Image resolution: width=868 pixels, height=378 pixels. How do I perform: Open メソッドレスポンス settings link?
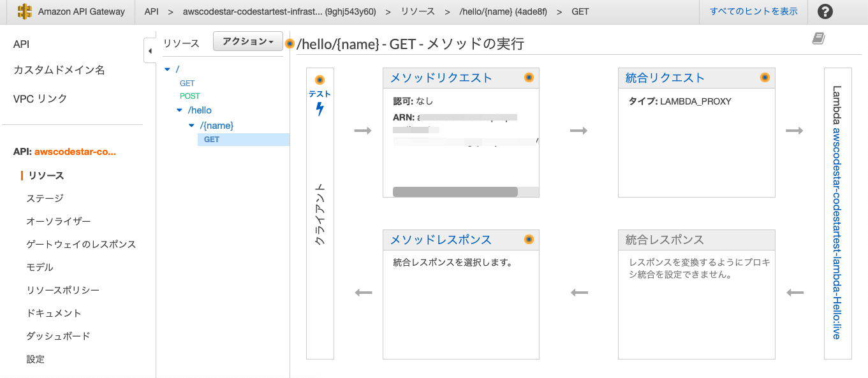tap(441, 240)
